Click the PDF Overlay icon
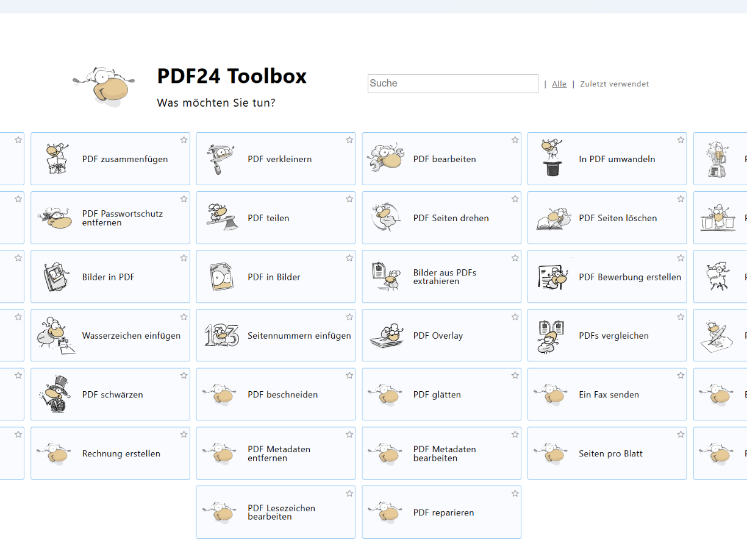747x560 pixels. pos(387,336)
